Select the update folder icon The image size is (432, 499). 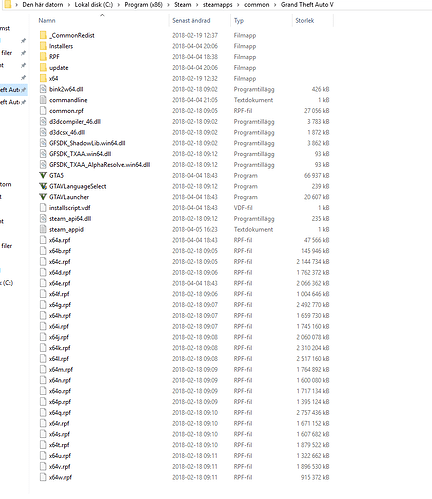click(x=43, y=68)
